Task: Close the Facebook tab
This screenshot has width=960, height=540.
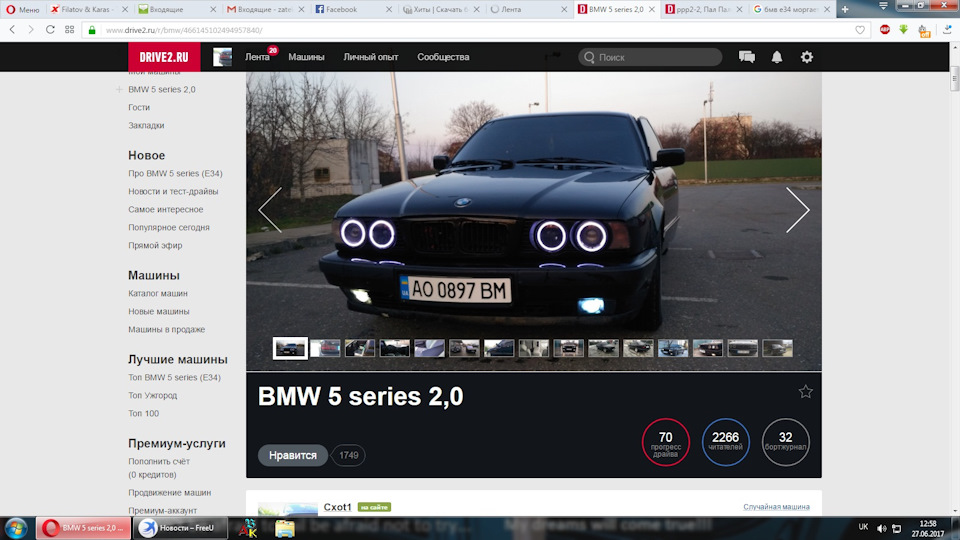Action: point(389,9)
